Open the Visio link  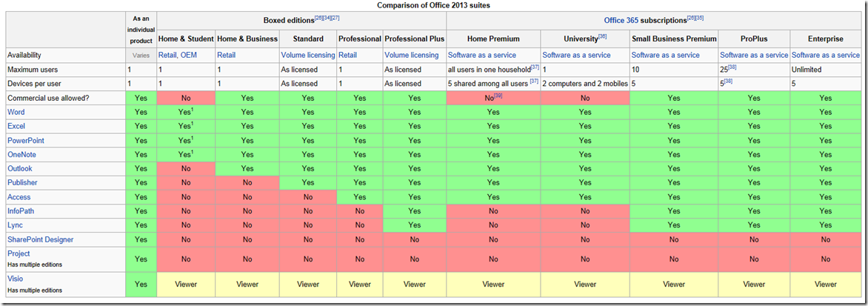(x=15, y=279)
